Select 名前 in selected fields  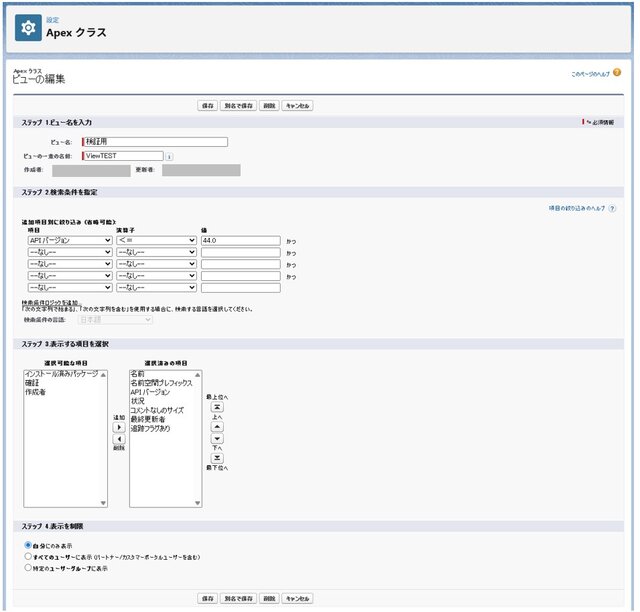tap(138, 374)
